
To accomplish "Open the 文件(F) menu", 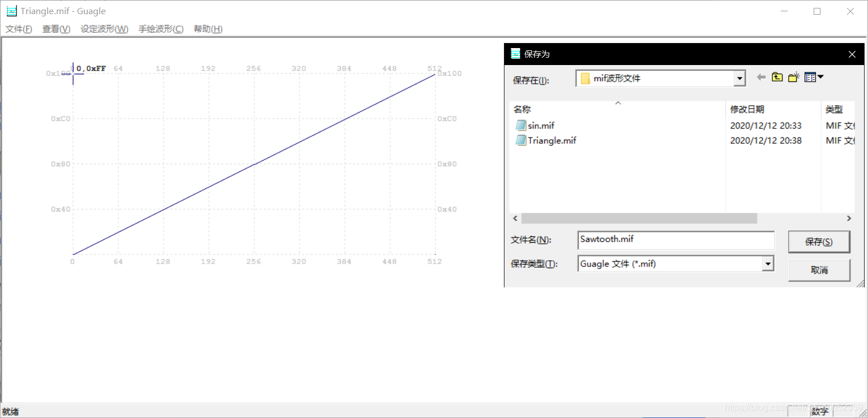I will (x=19, y=29).
